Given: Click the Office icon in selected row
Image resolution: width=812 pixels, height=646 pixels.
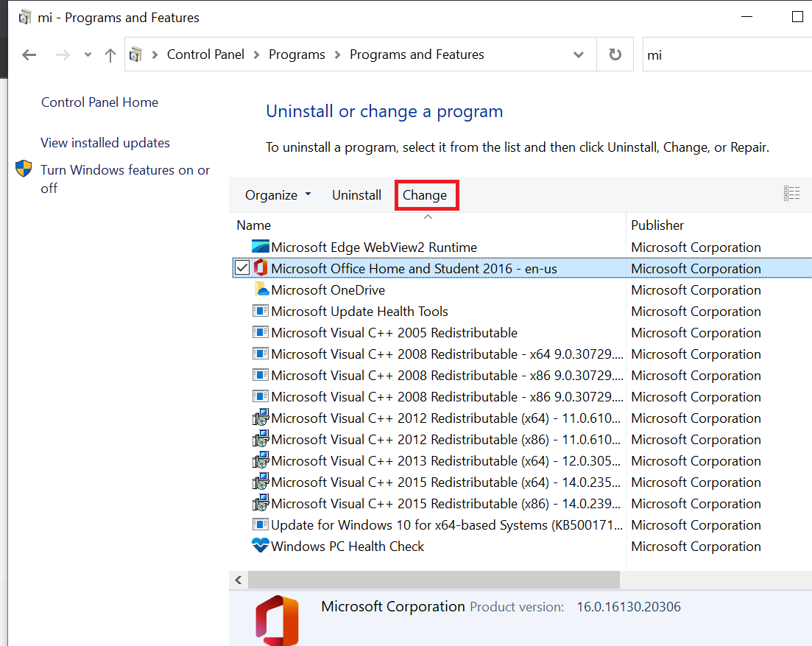Looking at the screenshot, I should tap(261, 268).
